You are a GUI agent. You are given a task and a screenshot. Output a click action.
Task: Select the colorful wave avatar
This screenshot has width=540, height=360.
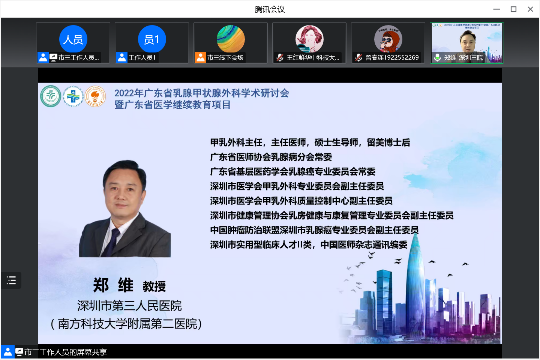click(231, 39)
